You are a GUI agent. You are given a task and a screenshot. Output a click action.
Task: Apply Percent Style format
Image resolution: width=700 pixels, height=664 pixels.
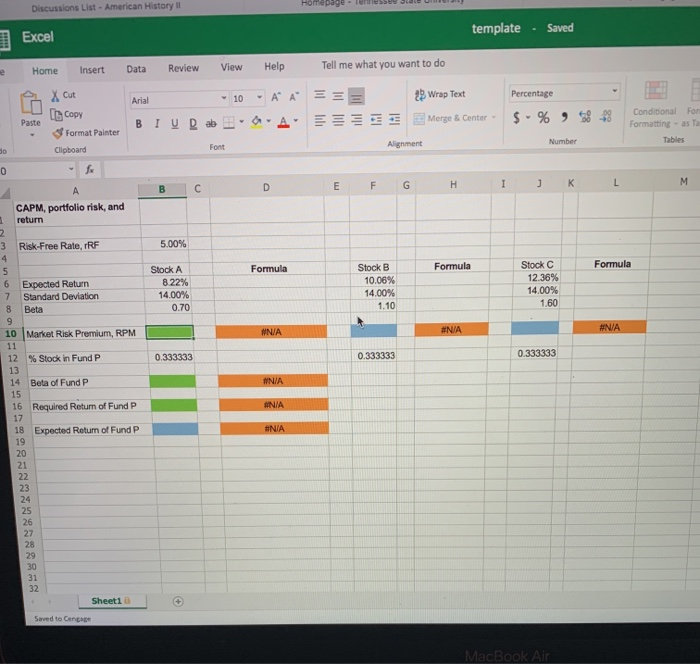[543, 117]
